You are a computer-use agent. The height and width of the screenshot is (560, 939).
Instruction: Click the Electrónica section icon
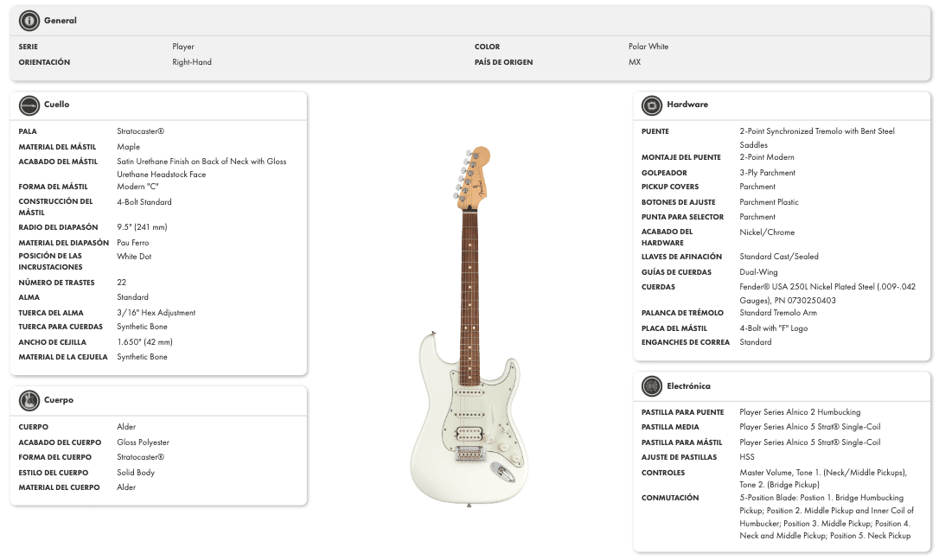pos(652,386)
